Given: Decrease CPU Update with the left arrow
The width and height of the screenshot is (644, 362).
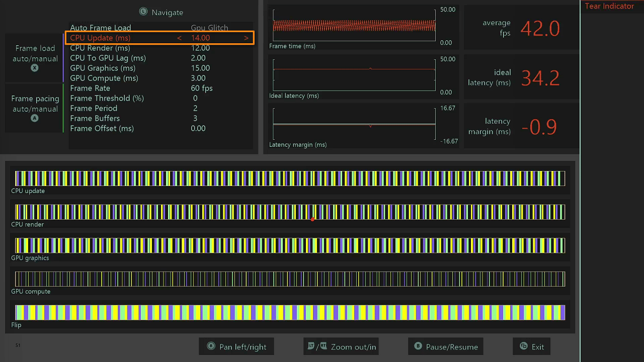Looking at the screenshot, I should [179, 38].
